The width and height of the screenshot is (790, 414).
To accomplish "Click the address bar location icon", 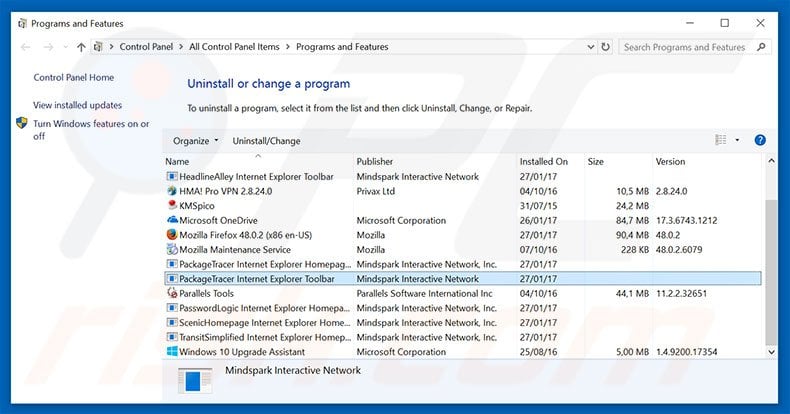I will 98,47.
